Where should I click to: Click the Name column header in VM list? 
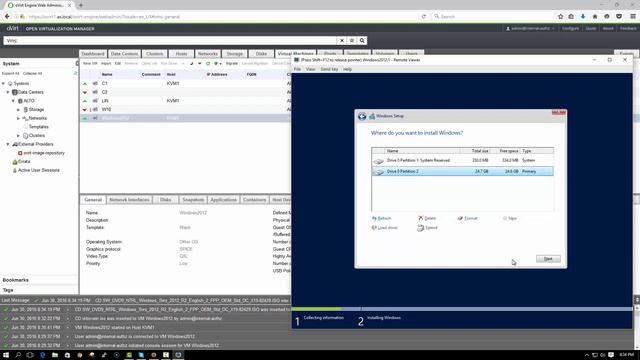(x=107, y=74)
